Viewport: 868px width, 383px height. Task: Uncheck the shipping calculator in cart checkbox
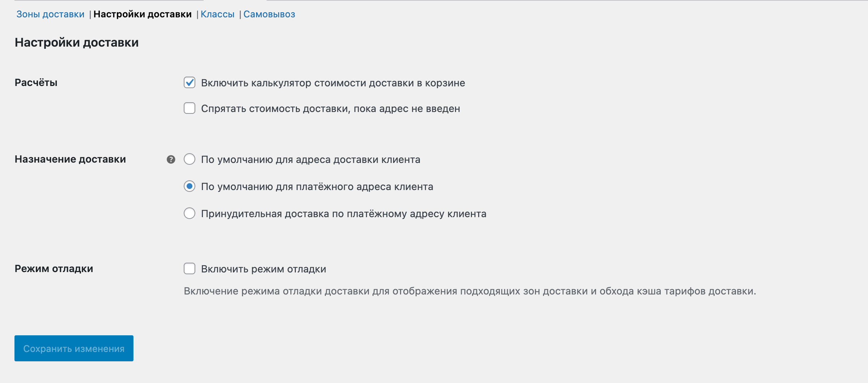click(190, 83)
